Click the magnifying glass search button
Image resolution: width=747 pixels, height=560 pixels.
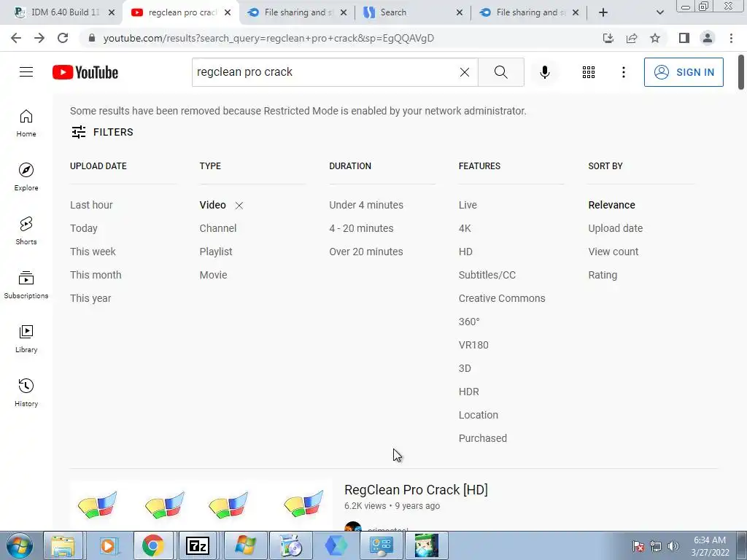[x=500, y=72]
